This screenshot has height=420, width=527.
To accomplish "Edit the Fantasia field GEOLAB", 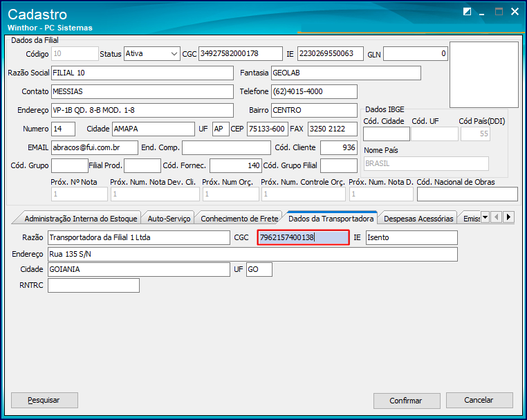I will coord(346,73).
